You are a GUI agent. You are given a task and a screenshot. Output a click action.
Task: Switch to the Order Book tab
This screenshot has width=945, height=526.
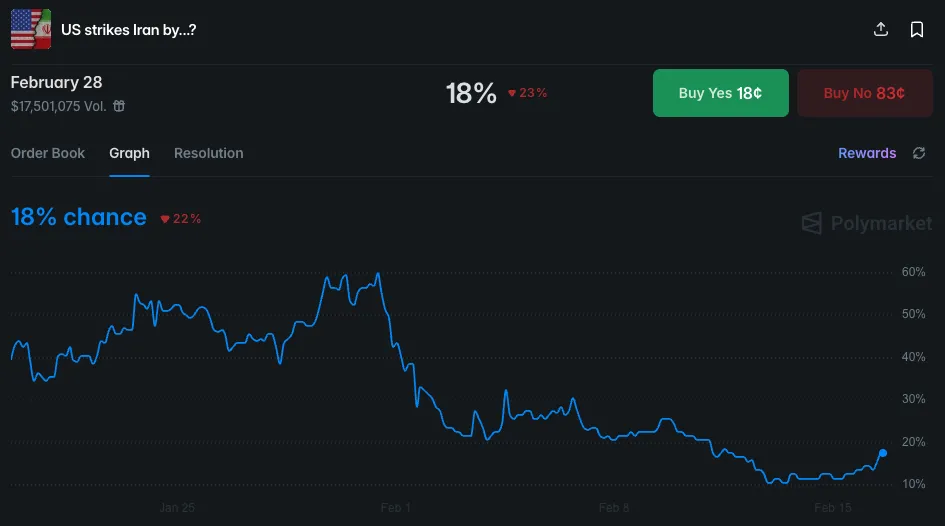(x=48, y=153)
